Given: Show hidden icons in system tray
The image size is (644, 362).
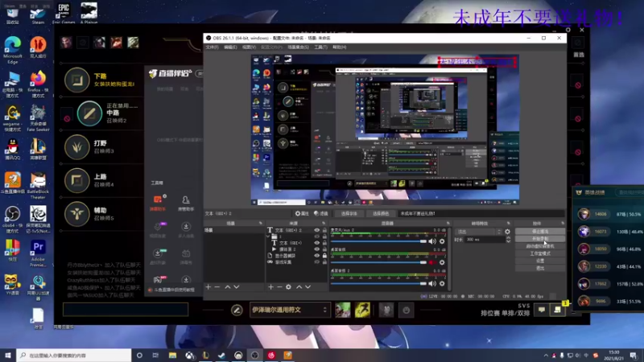Looking at the screenshot, I should coord(546,356).
